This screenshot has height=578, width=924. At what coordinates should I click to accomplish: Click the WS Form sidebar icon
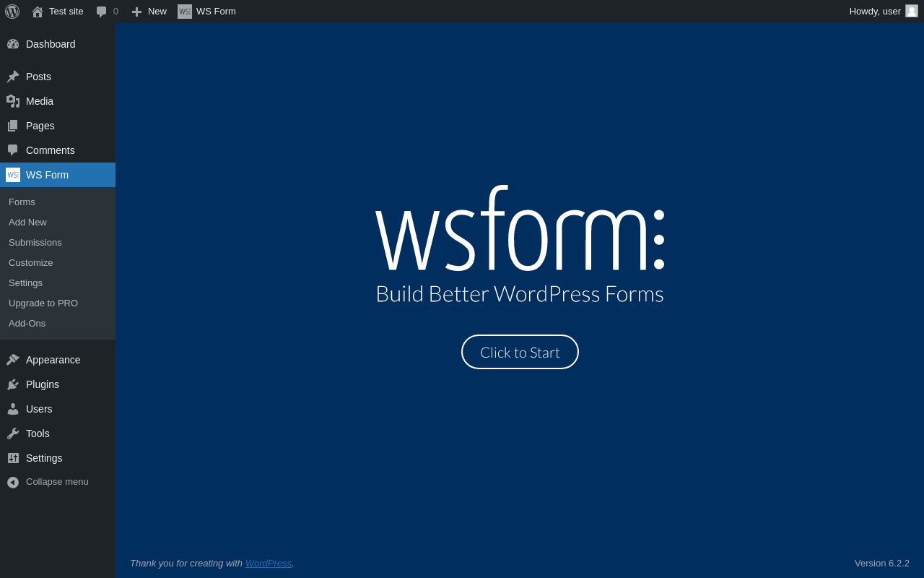[x=13, y=175]
